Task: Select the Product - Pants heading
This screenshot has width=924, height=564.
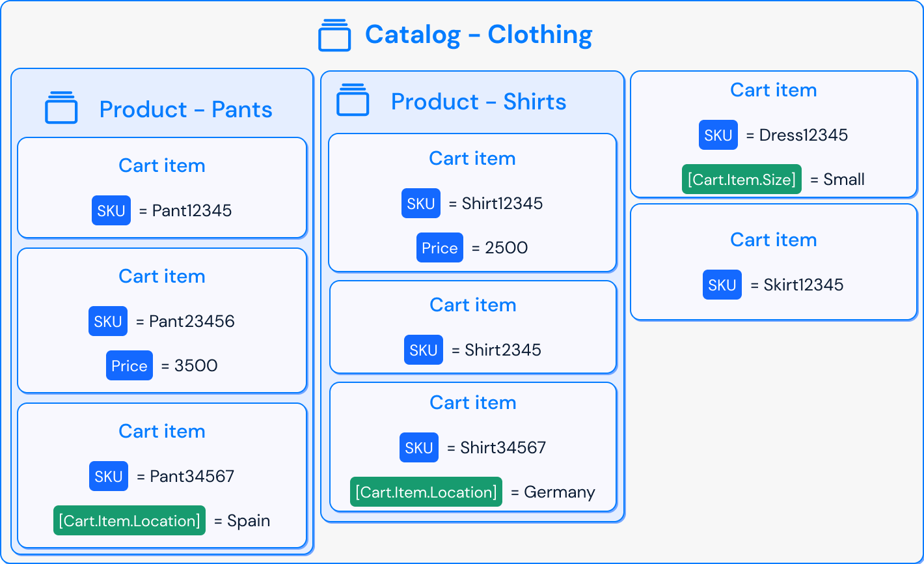Action: point(186,109)
